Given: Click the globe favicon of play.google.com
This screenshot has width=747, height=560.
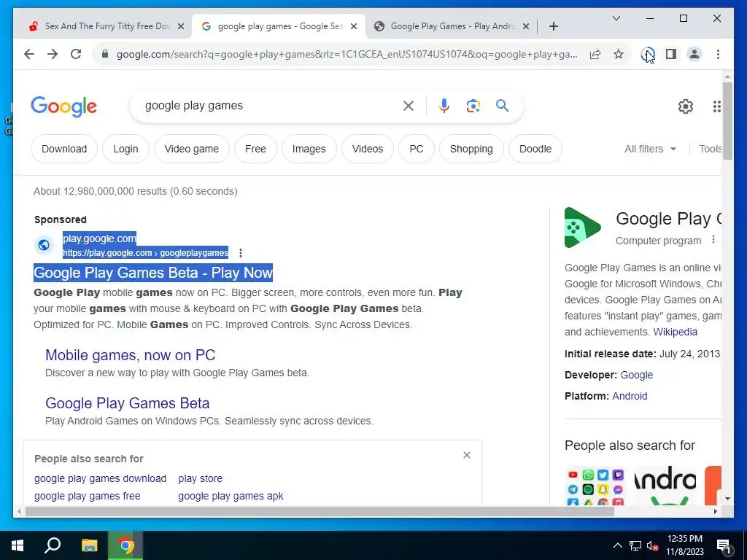Looking at the screenshot, I should pyautogui.click(x=43, y=245).
